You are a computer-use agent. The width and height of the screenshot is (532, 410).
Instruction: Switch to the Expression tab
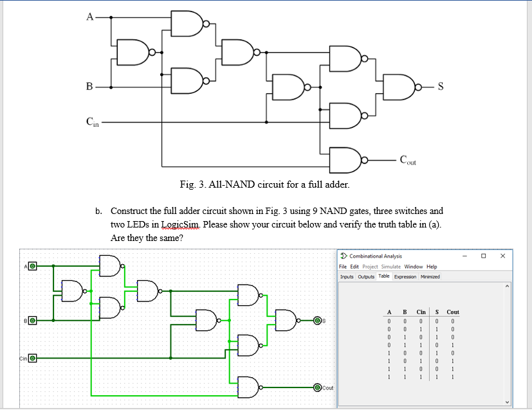coord(405,276)
